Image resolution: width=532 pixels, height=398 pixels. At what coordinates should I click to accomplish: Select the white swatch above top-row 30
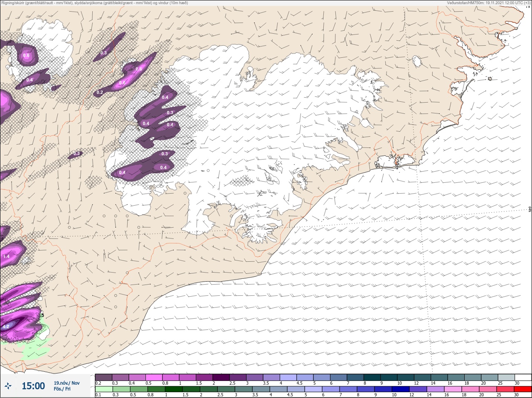(x=522, y=377)
